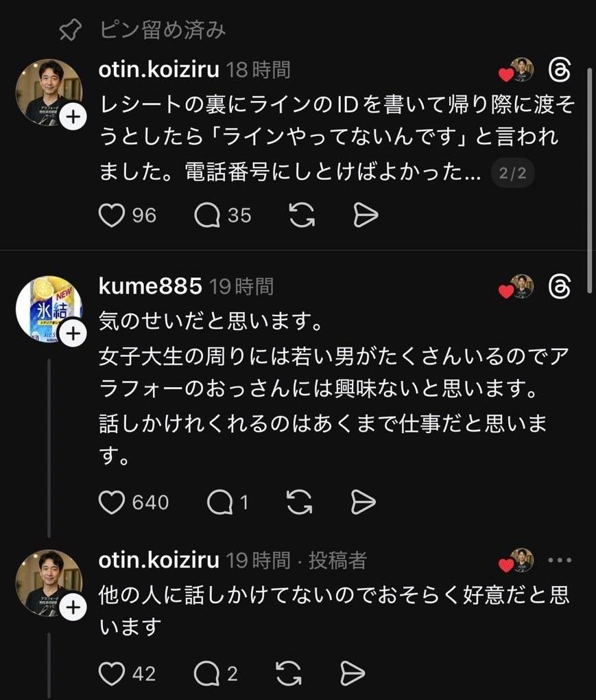Screen dimensions: 596x700
Task: Share kume885's reply via send icon
Action: tap(363, 502)
